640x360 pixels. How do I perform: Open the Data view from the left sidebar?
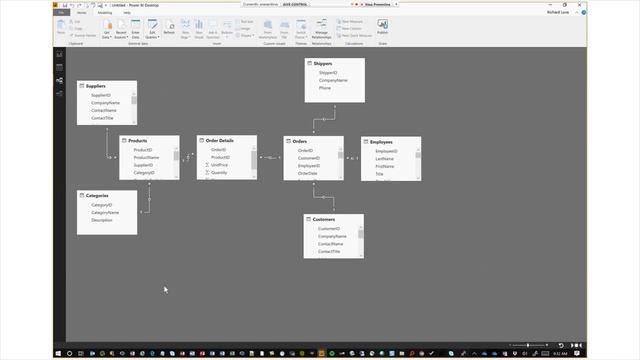coord(60,67)
